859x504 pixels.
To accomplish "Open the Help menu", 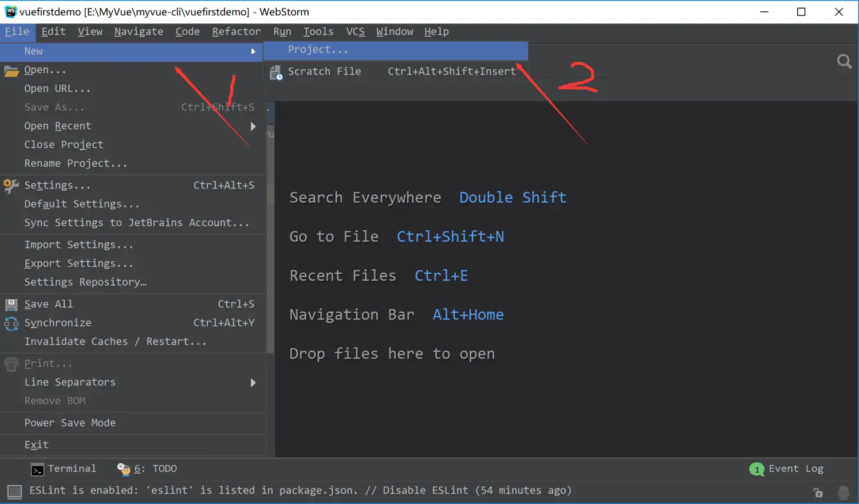I will [x=436, y=32].
